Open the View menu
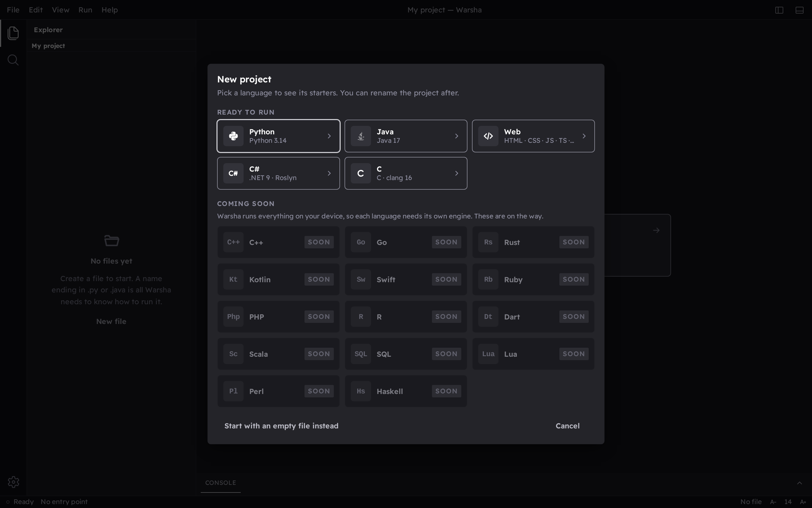Image resolution: width=812 pixels, height=508 pixels. [60, 10]
